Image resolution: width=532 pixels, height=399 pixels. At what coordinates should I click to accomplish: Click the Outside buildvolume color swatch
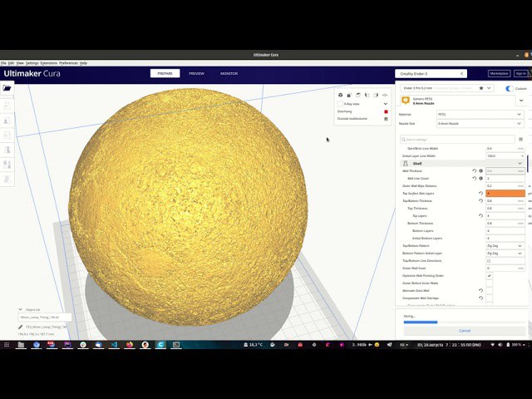386,119
